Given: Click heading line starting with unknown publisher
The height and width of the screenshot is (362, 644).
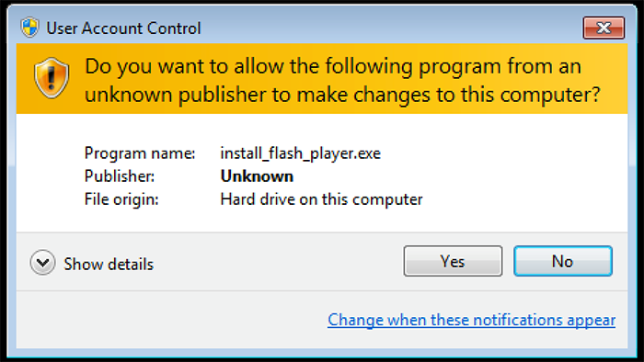Looking at the screenshot, I should [x=342, y=95].
